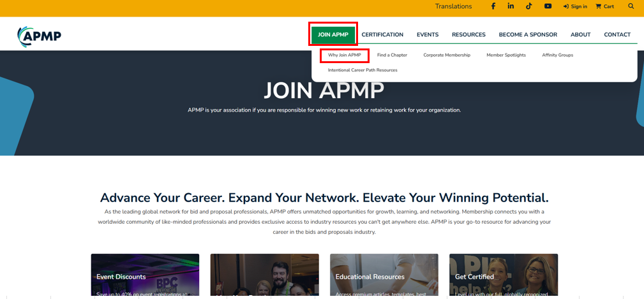Open the APMP YouTube icon
644x299 pixels.
tap(548, 6)
